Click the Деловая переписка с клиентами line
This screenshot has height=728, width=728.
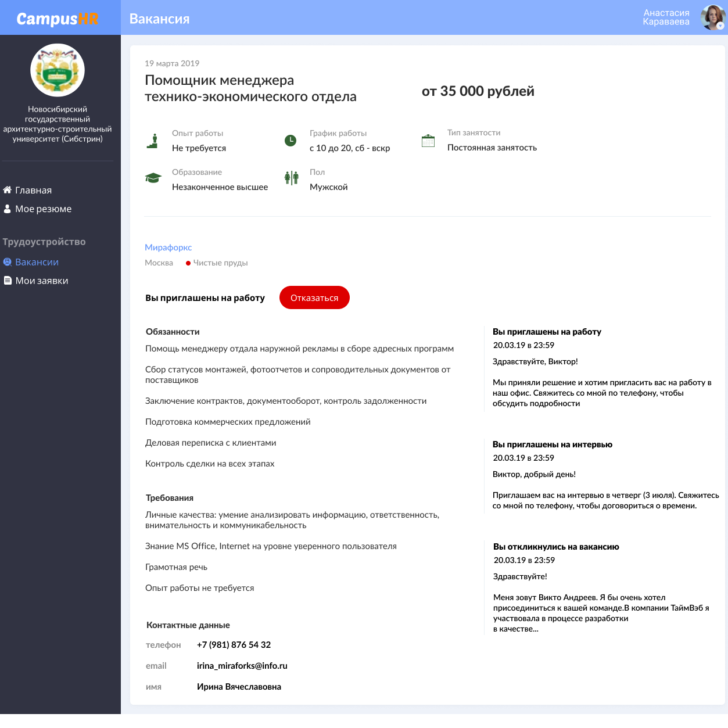click(x=211, y=443)
